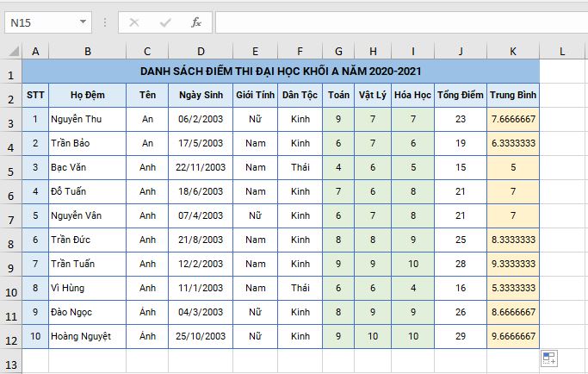
Task: Click the Họ Đệm header cell
Action: (87, 95)
